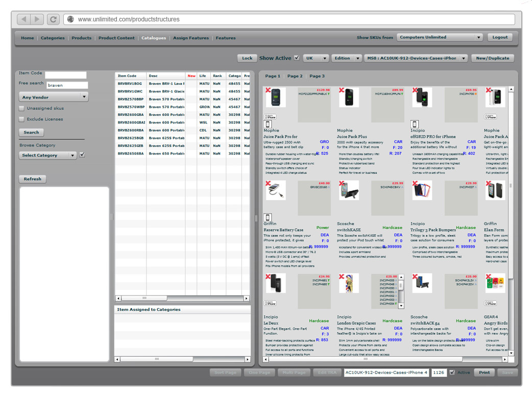The image size is (532, 396).
Task: Select row BRVBRV1BOG in item table
Action: (x=183, y=83)
